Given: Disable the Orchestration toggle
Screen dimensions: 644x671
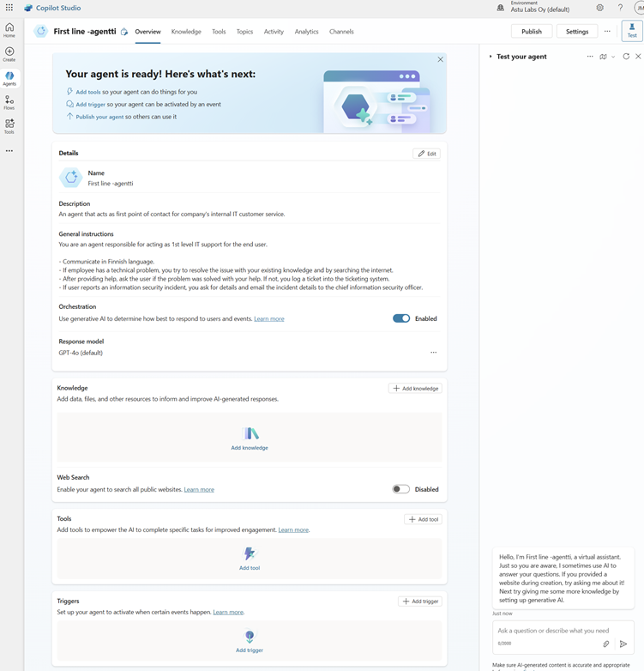Looking at the screenshot, I should click(x=401, y=318).
